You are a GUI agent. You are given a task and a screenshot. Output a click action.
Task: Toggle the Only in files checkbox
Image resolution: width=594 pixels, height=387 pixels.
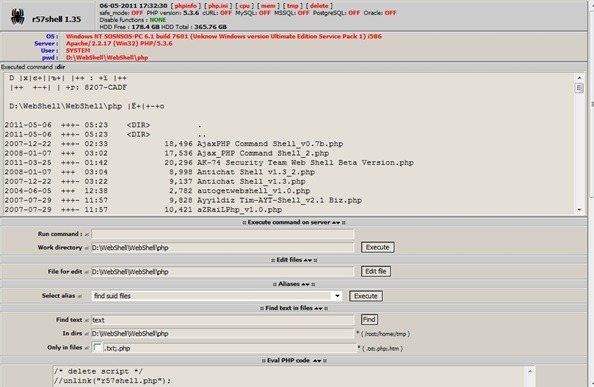point(97,347)
